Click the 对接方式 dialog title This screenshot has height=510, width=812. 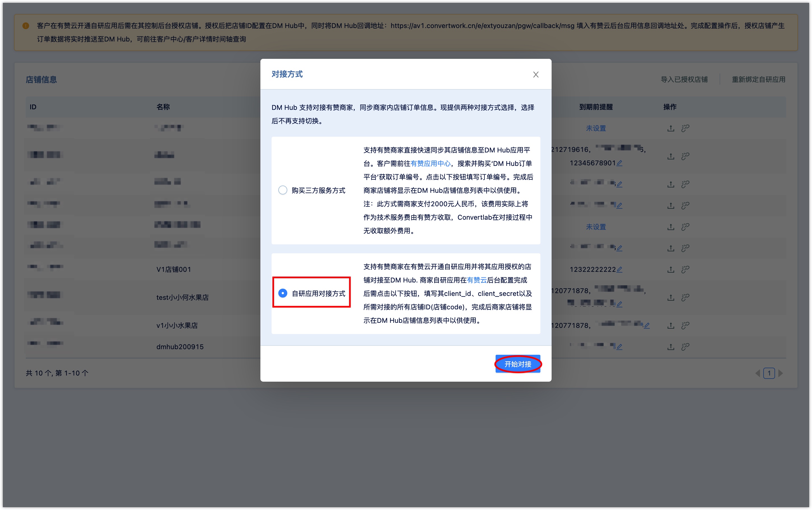287,74
